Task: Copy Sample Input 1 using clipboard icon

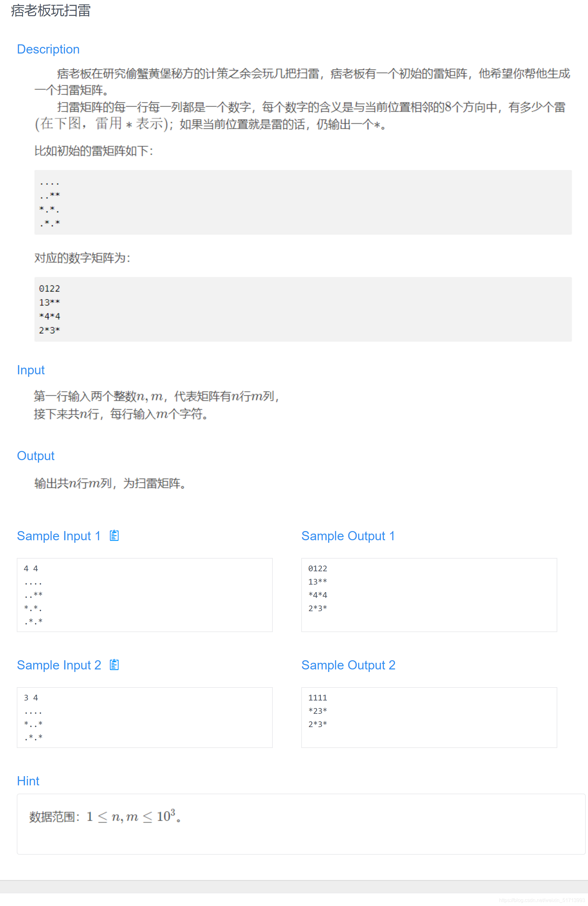Action: [114, 535]
